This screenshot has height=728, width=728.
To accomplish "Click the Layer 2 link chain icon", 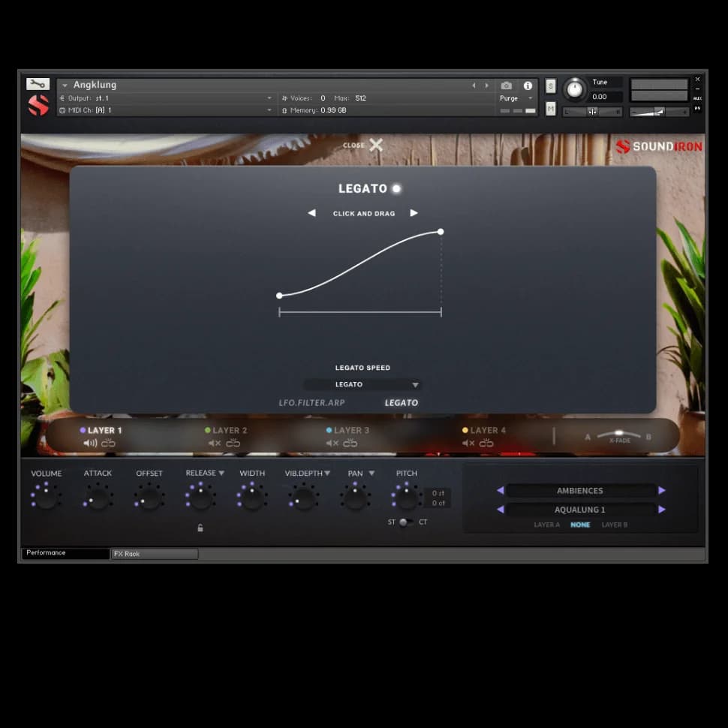I will (x=233, y=444).
